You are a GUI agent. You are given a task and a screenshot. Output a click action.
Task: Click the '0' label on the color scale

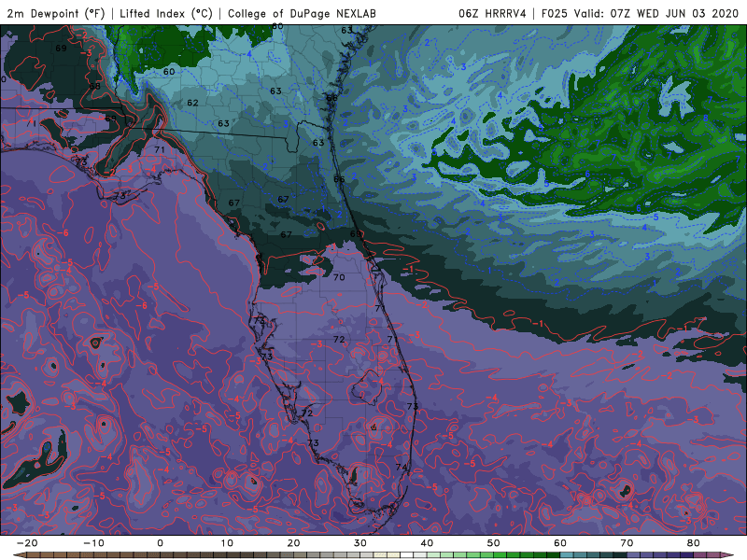[x=160, y=543]
